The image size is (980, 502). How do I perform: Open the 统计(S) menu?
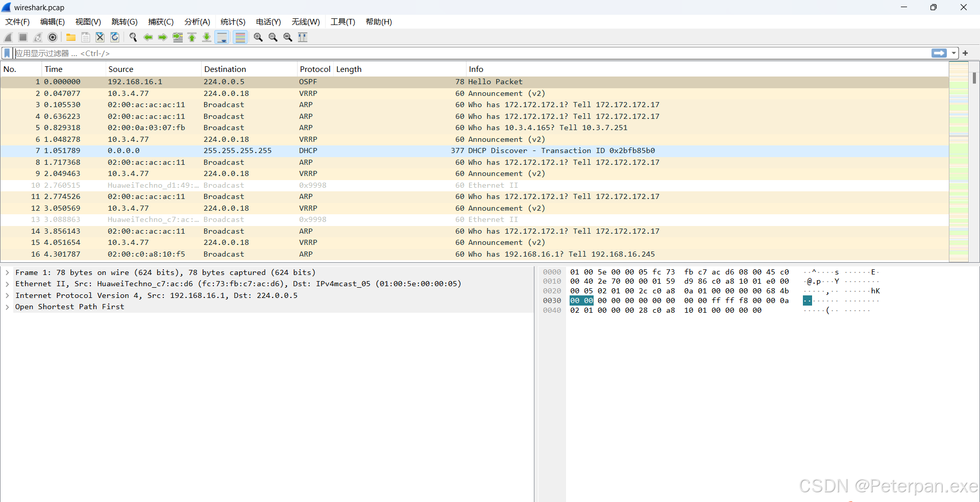tap(233, 22)
